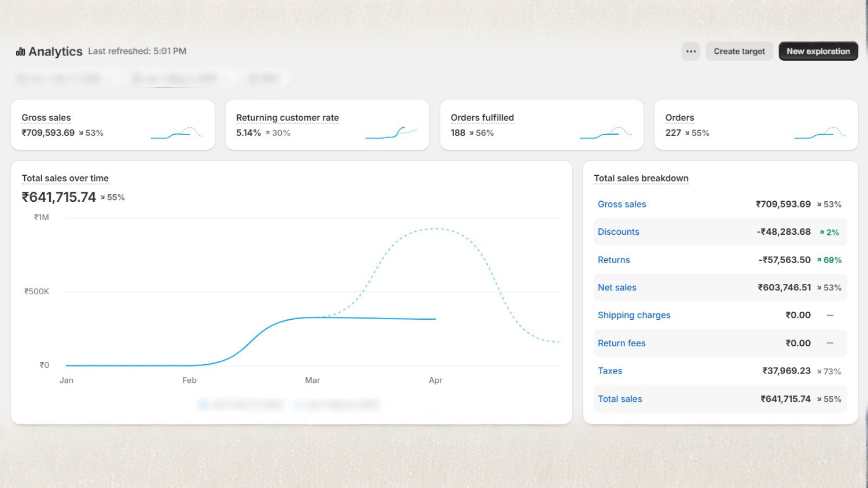Open the Gross sales metric card
Viewport: 868px width, 488px height.
(x=113, y=124)
